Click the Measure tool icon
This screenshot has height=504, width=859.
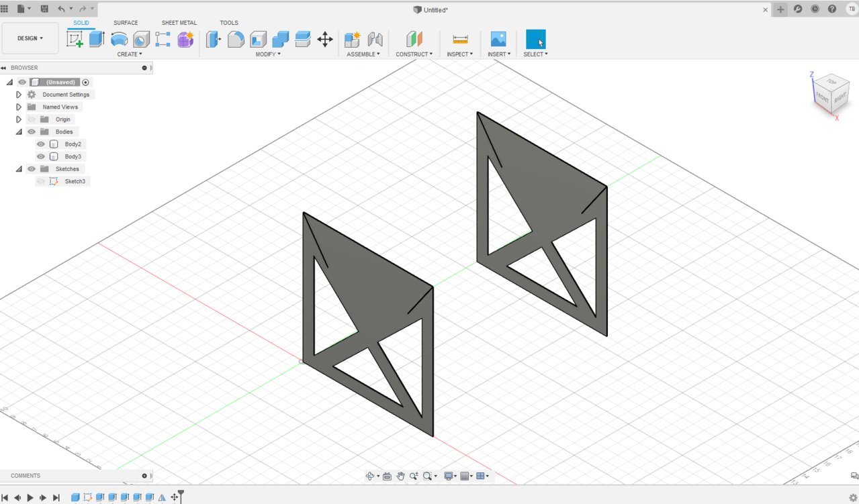tap(460, 39)
